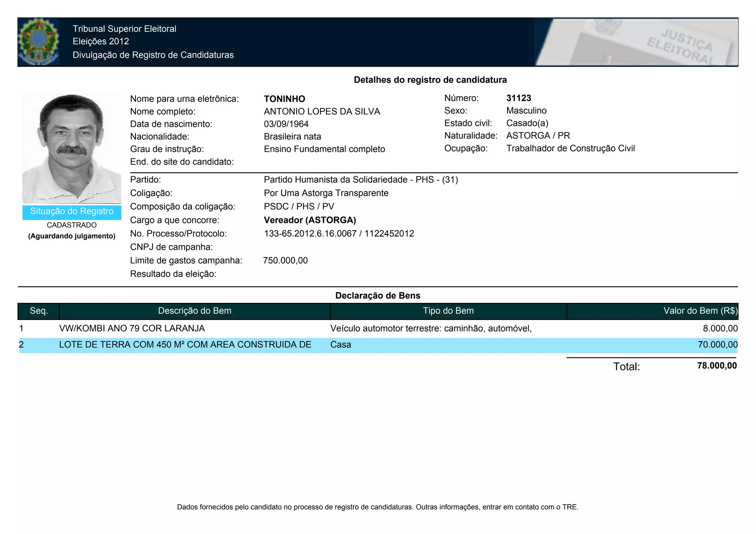The image size is (756, 534).
Task: Click the candidate's portrait photo
Action: (72, 148)
